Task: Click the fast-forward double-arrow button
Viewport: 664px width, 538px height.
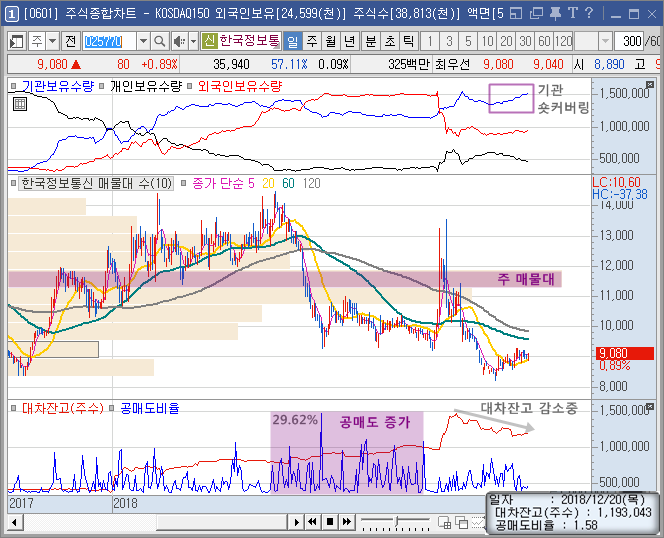Action: pyautogui.click(x=347, y=522)
